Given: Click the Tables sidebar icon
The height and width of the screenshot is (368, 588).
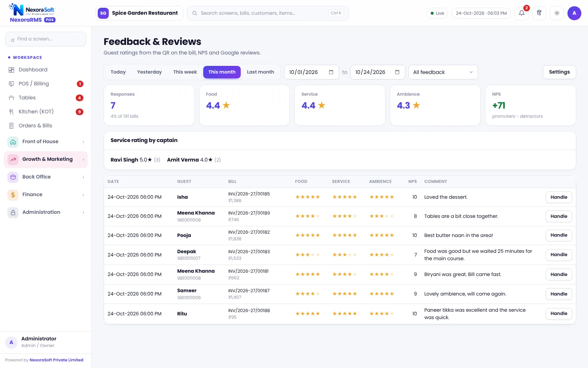Looking at the screenshot, I should (11, 98).
